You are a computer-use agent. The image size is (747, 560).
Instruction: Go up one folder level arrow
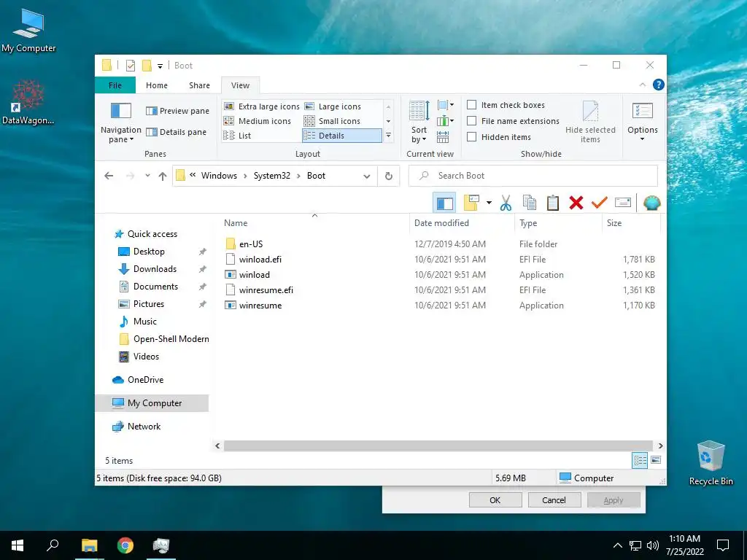click(163, 176)
